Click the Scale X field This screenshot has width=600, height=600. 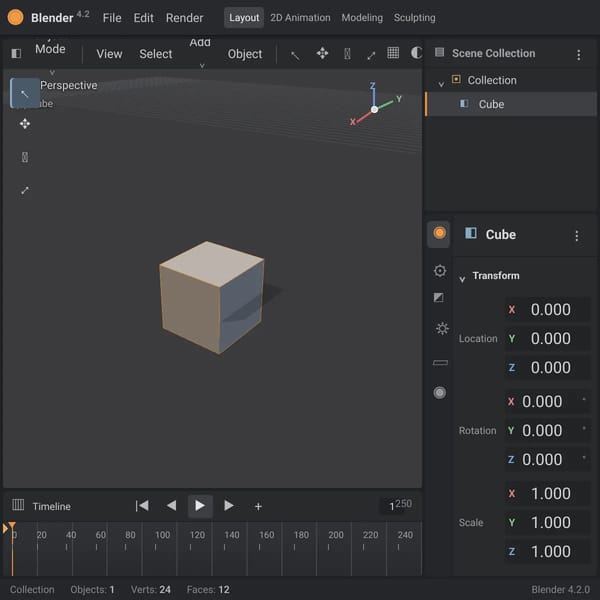[x=547, y=494]
